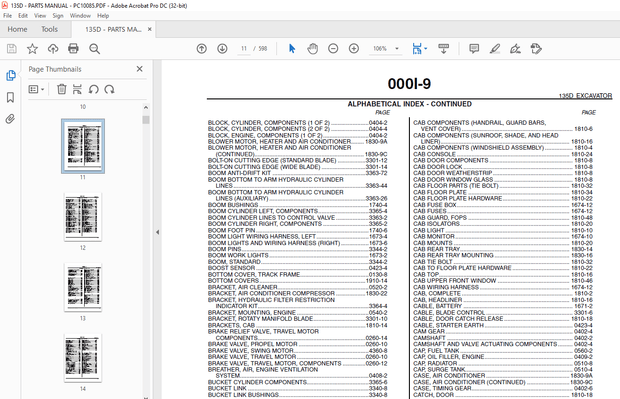Image resolution: width=620 pixels, height=399 pixels.
Task: Go to next page arrow
Action: coord(222,49)
